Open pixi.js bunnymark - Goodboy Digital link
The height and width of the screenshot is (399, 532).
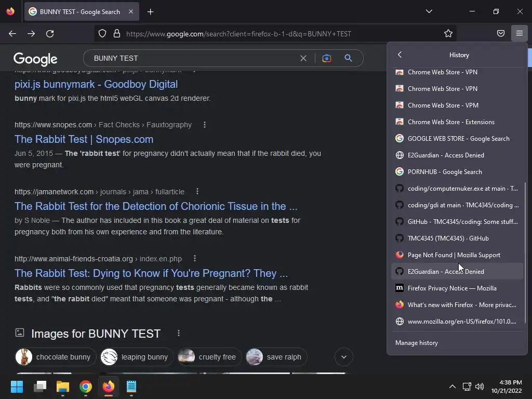point(96,84)
